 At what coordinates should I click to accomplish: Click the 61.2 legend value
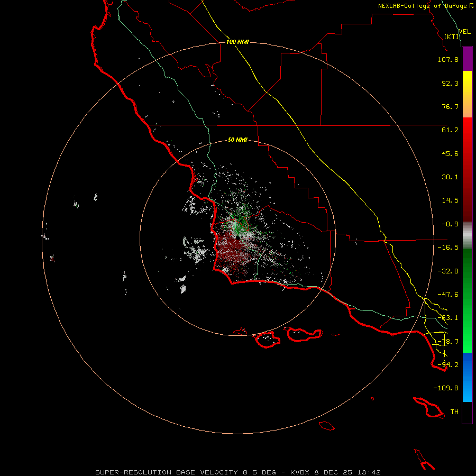[450, 130]
